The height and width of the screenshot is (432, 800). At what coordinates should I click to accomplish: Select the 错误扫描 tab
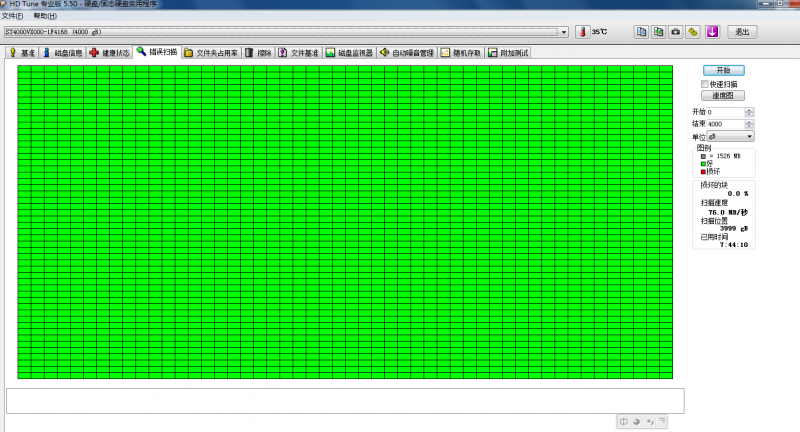click(x=157, y=52)
